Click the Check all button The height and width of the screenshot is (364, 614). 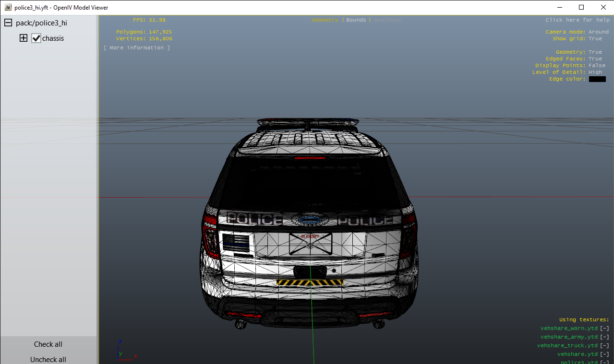(x=48, y=344)
